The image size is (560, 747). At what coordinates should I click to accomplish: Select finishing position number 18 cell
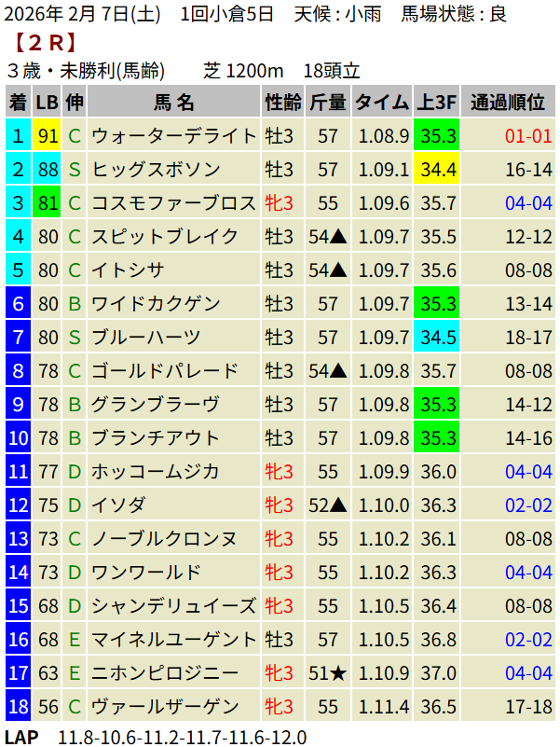(18, 707)
